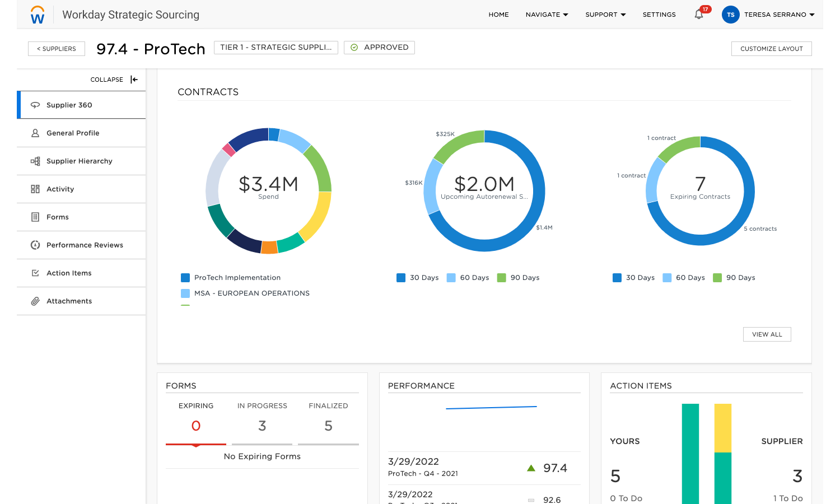The image size is (840, 504).
Task: Open Activity sidebar item
Action: 82,189
